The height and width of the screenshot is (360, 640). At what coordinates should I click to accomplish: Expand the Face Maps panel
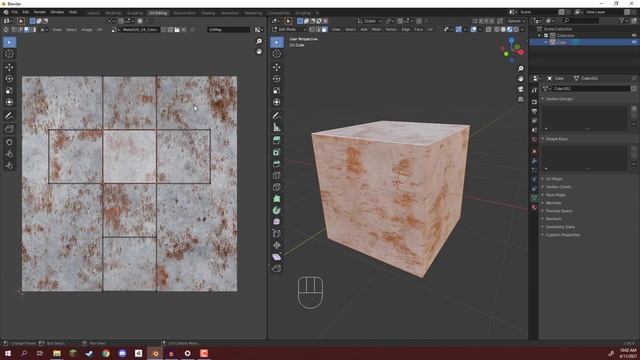tap(556, 195)
